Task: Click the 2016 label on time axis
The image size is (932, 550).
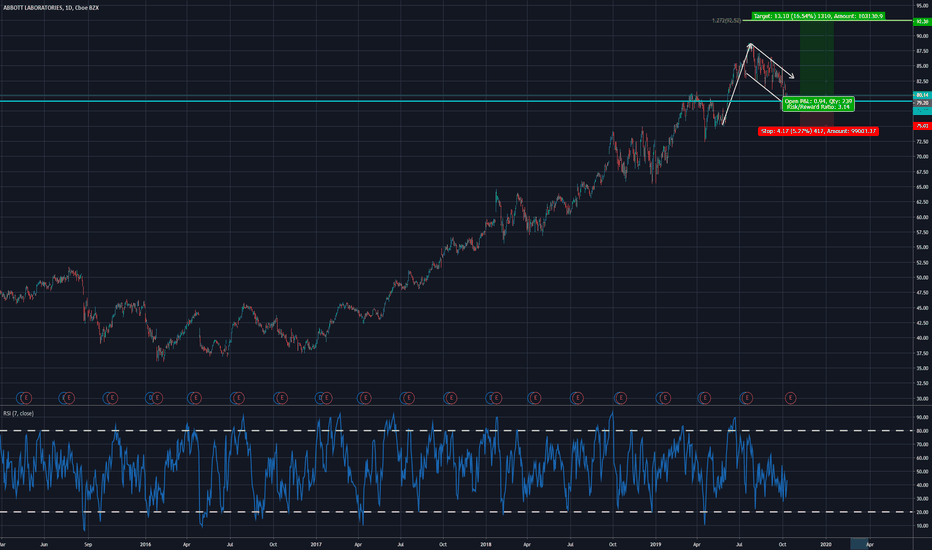Action: pyautogui.click(x=146, y=544)
